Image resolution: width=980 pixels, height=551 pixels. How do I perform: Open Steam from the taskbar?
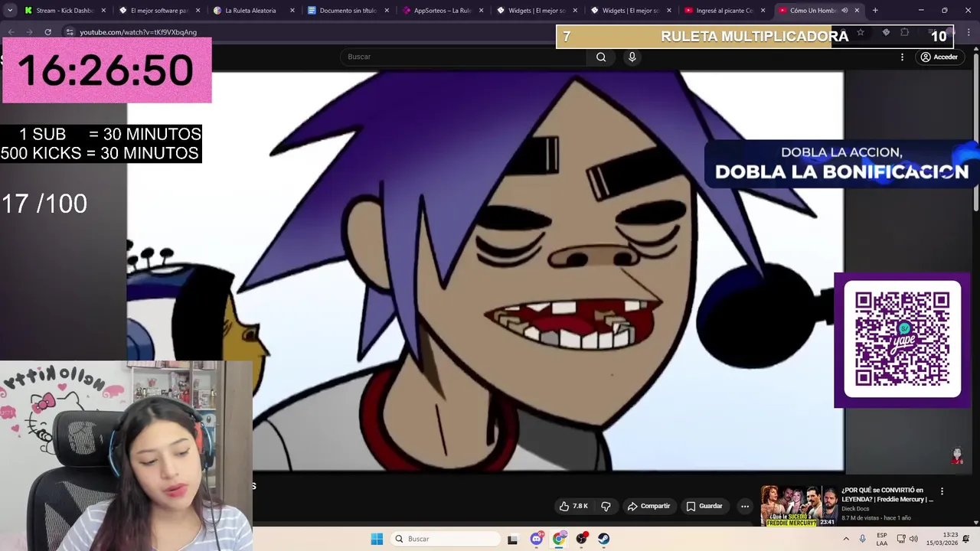click(x=604, y=539)
